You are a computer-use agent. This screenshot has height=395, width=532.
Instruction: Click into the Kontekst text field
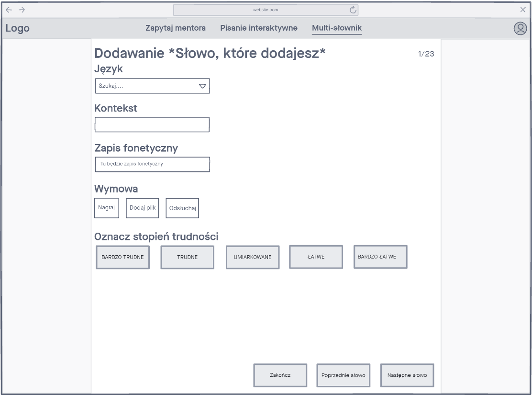152,124
